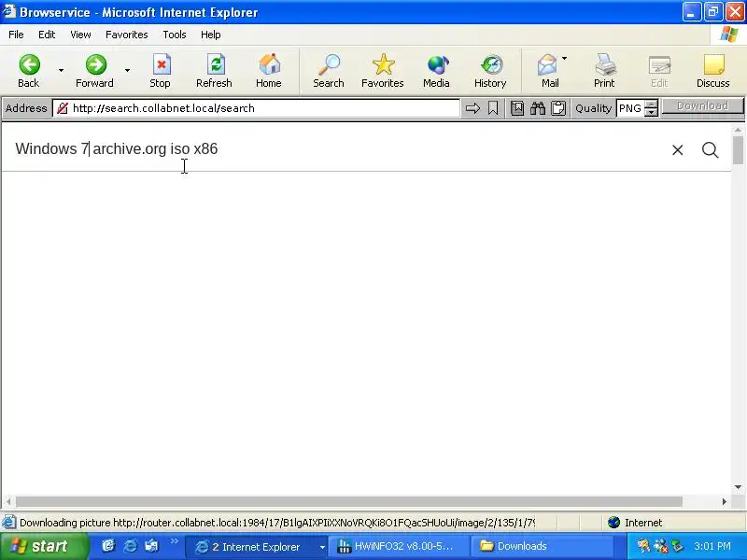
Task: Open the Tools menu
Action: (175, 35)
